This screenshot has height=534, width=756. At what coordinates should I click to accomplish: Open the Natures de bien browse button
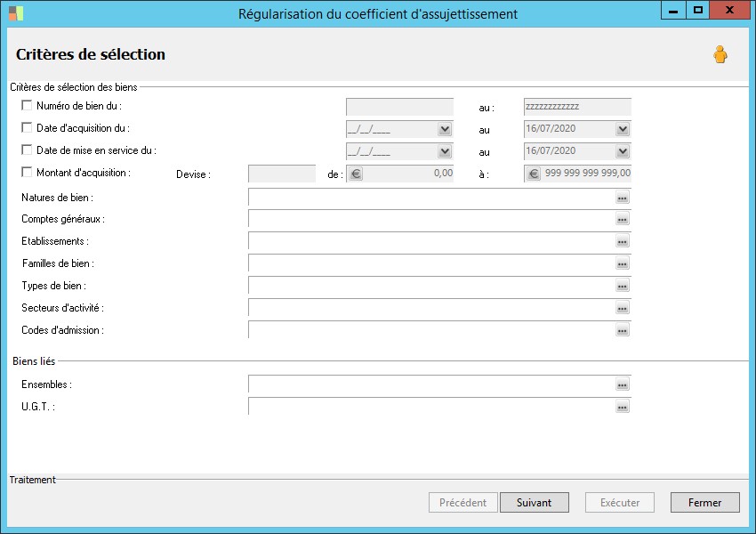pos(623,198)
